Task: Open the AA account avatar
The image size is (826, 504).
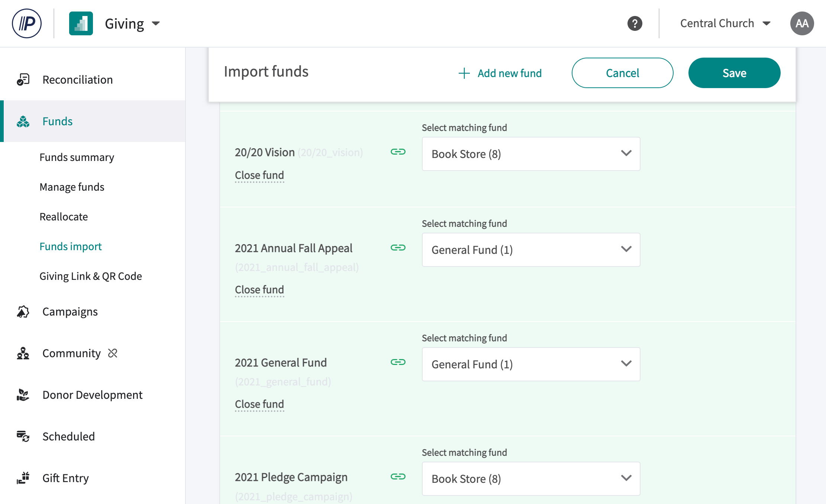Action: [801, 23]
